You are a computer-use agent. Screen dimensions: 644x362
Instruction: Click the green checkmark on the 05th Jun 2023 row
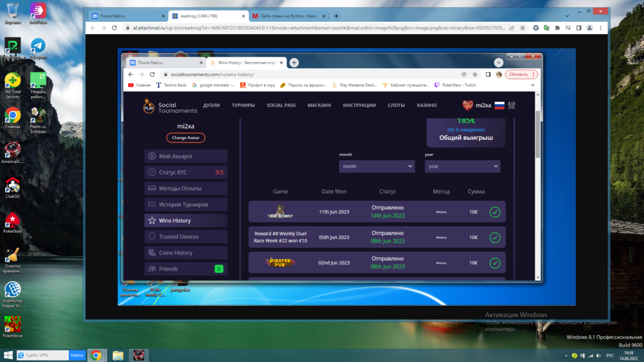click(495, 237)
